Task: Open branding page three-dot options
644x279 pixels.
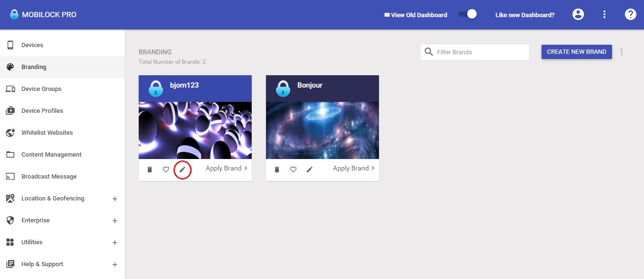Action: [x=622, y=52]
